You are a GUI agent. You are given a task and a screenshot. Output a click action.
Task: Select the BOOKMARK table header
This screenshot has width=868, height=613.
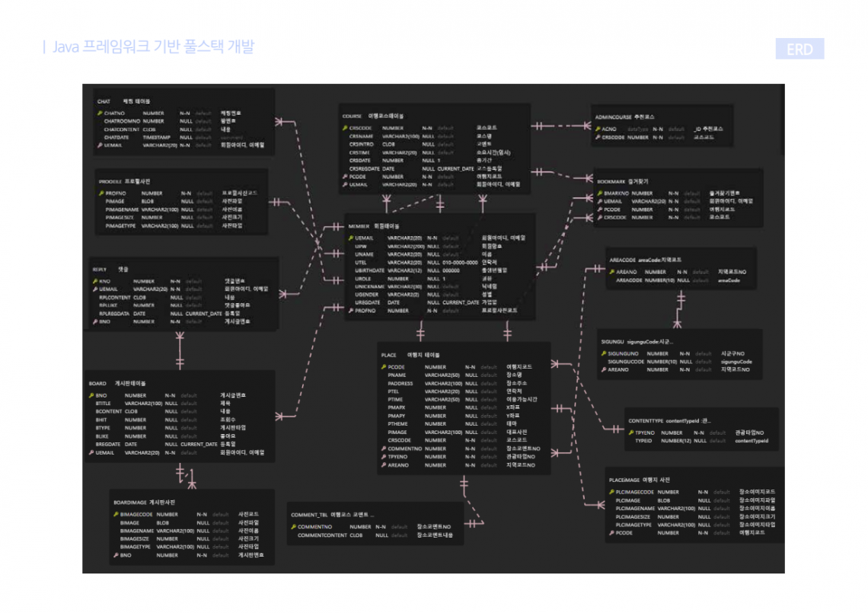coord(622,182)
